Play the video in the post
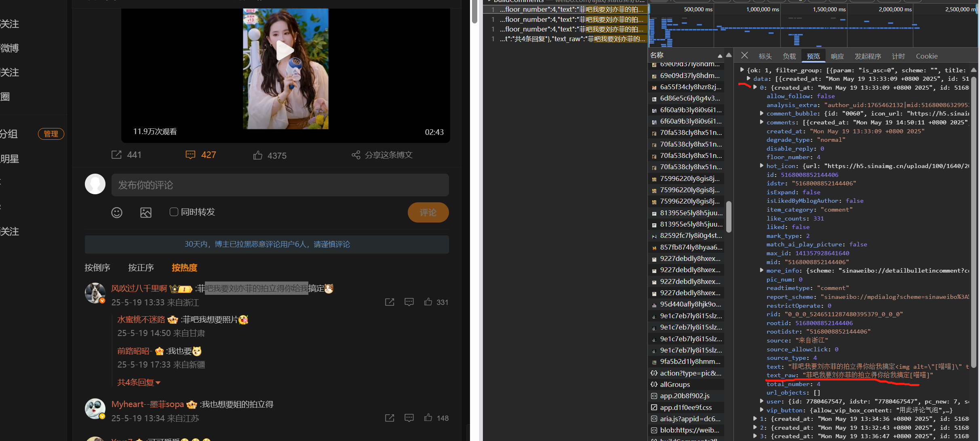Viewport: 980px width, 441px height. 285,51
